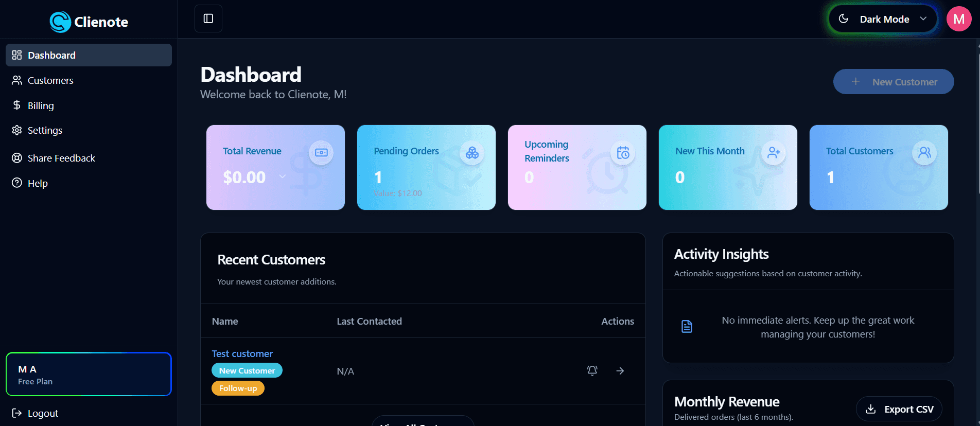The width and height of the screenshot is (980, 426).
Task: Click the Last Contacted column header
Action: pyautogui.click(x=369, y=321)
